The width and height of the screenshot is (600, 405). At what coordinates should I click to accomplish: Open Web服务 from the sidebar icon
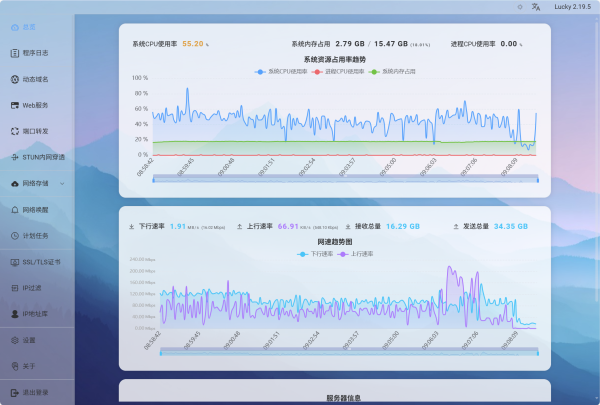tap(14, 105)
